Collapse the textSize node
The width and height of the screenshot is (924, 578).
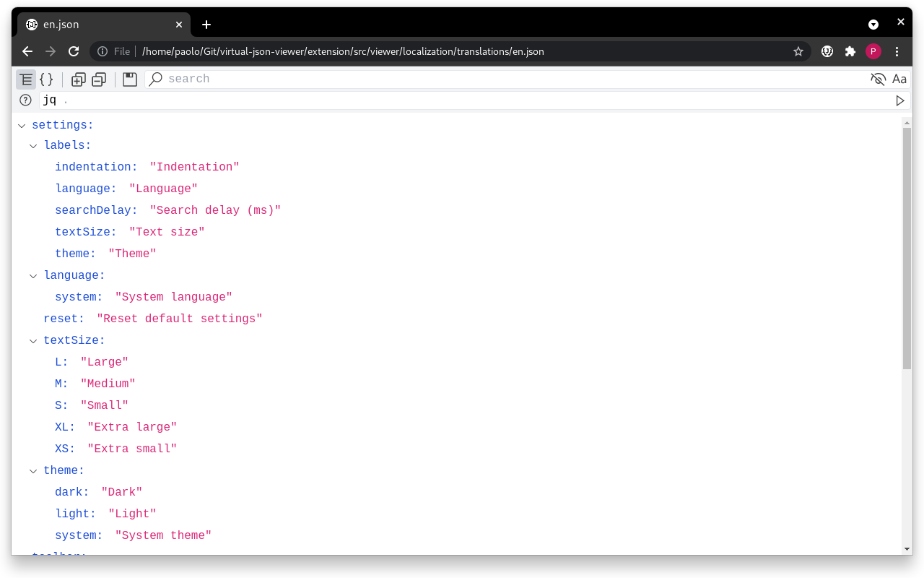(33, 340)
